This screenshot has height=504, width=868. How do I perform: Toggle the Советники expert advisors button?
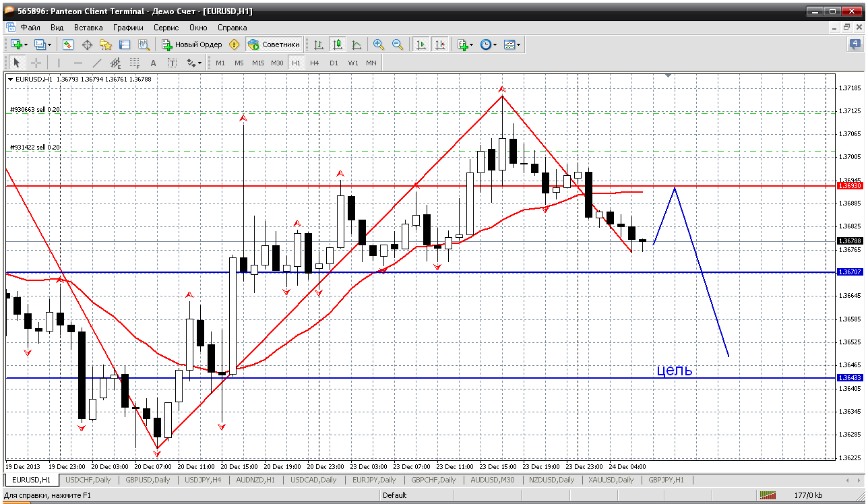(x=274, y=44)
